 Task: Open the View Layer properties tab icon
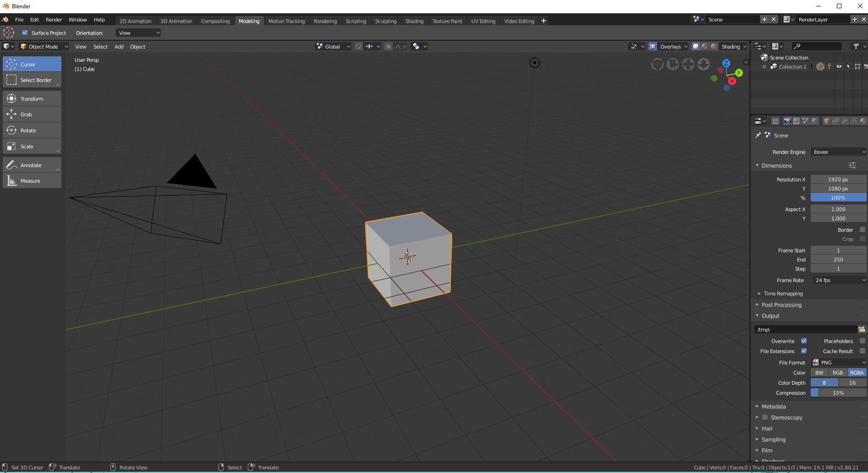(796, 121)
